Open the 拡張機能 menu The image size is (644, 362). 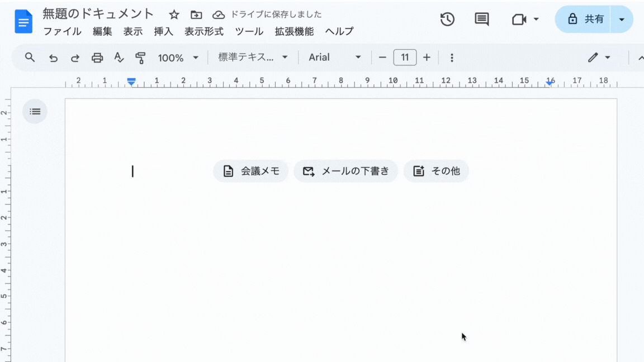click(x=294, y=32)
